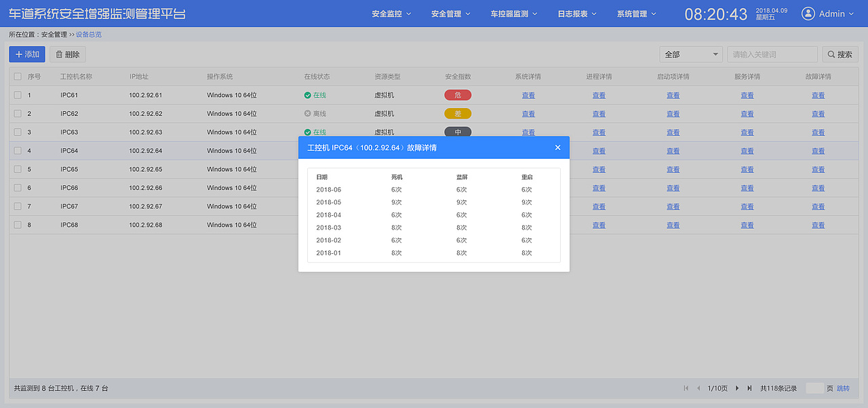Check the row 3 IPC63 checkbox

pos(18,132)
